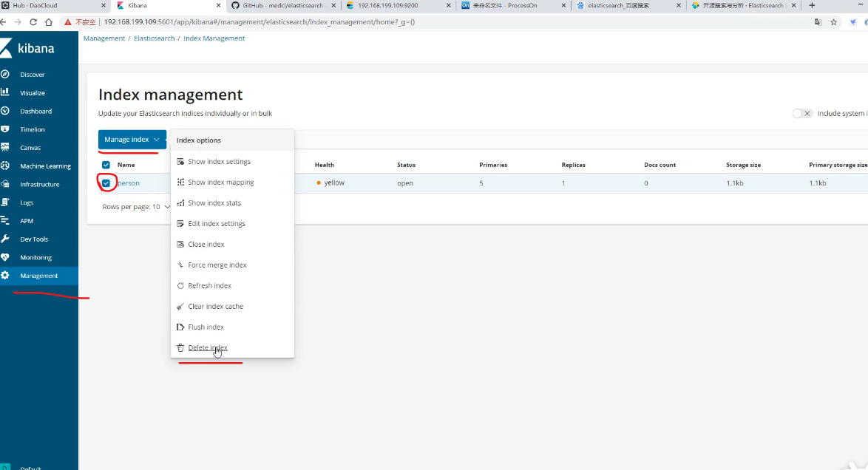Click the Management gear icon
Screen dimensions: 868x470
(x=5, y=276)
